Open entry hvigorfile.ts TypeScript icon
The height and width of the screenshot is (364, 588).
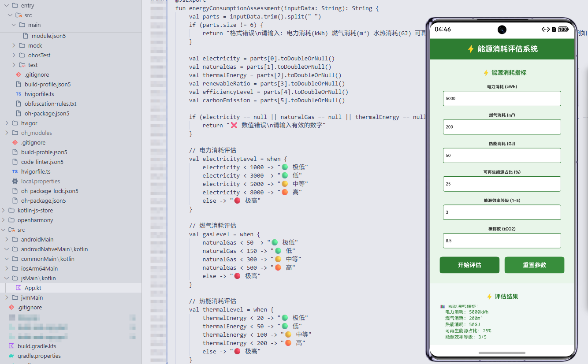18,94
